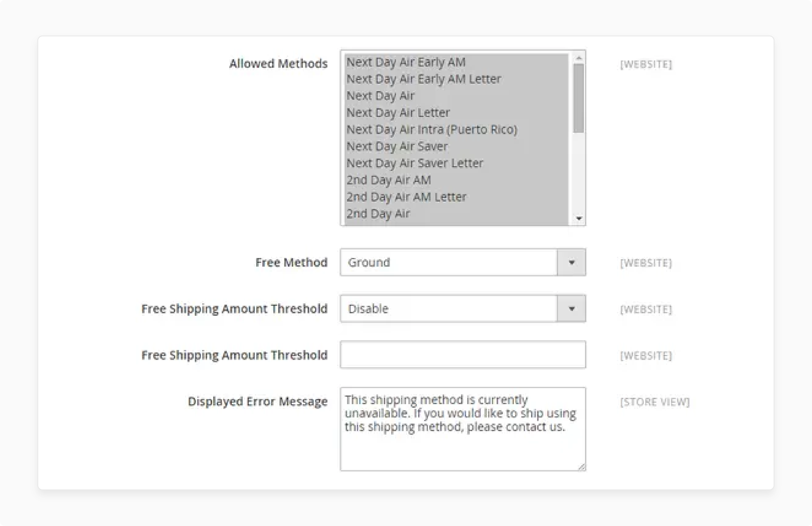Click the Free Method dropdown arrow
812x526 pixels.
coord(571,262)
